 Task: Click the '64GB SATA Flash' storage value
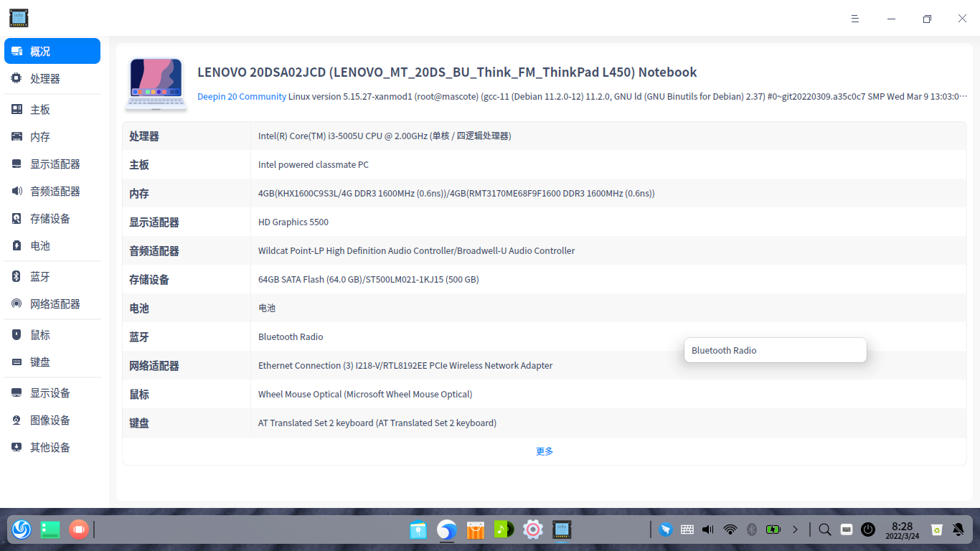[369, 279]
